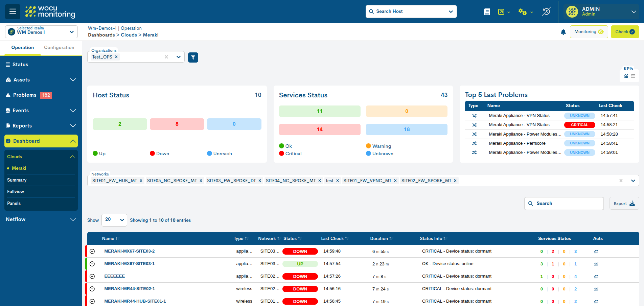Screen dimensions: 644x306
Task: Collapse the Clouds section in the sidebar
Action: click(x=72, y=156)
